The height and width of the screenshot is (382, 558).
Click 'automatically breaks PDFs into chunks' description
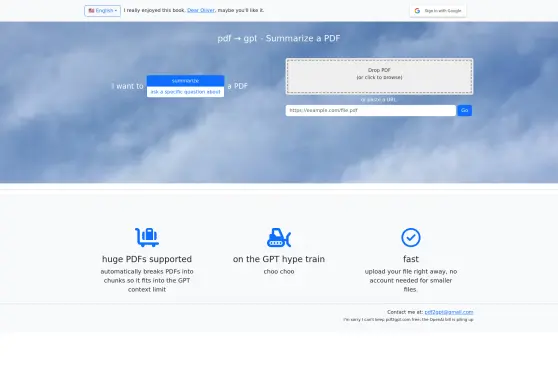tap(147, 281)
